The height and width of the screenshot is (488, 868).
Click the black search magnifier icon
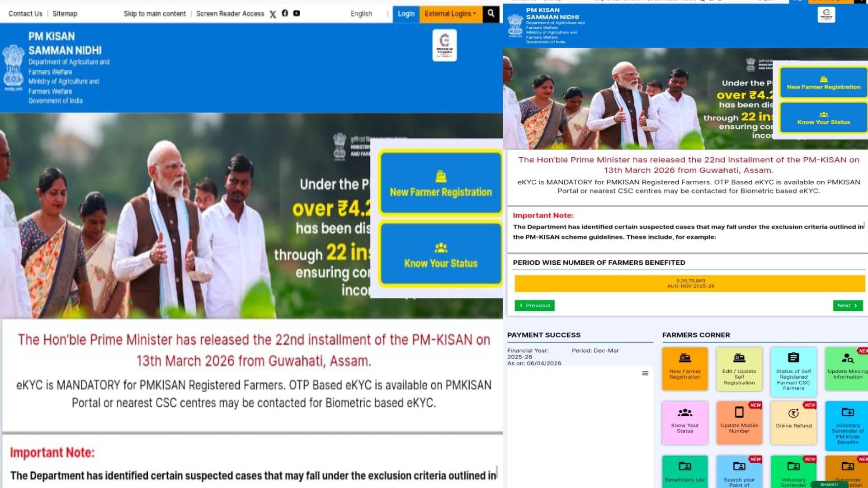(x=491, y=14)
